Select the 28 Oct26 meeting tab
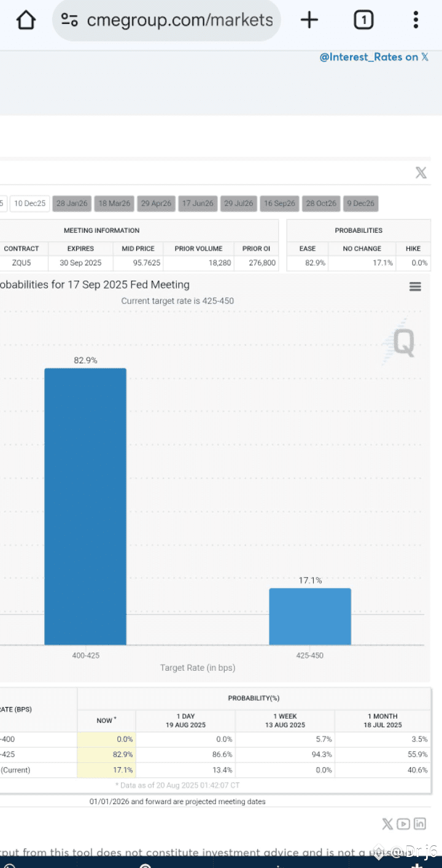The image size is (442, 868). (321, 203)
